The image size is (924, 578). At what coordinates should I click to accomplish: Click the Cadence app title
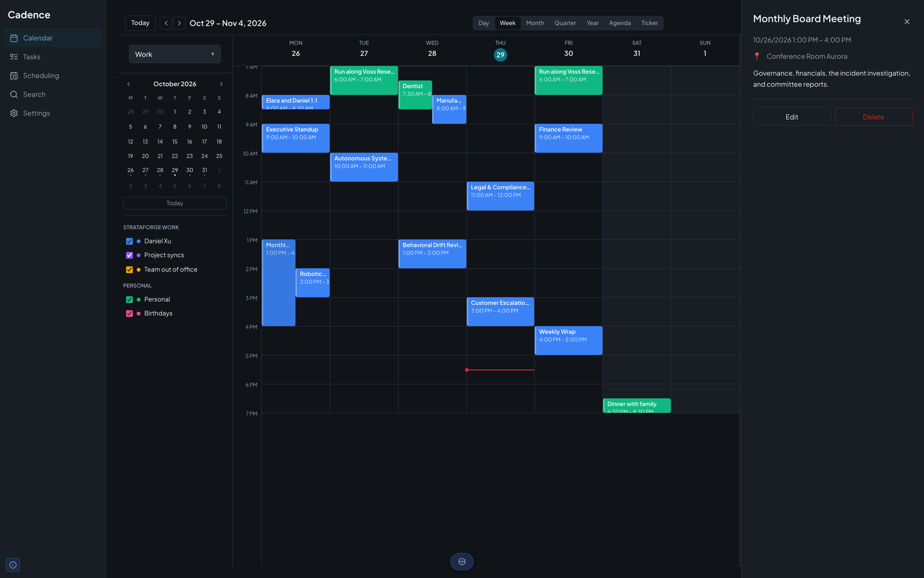(29, 15)
